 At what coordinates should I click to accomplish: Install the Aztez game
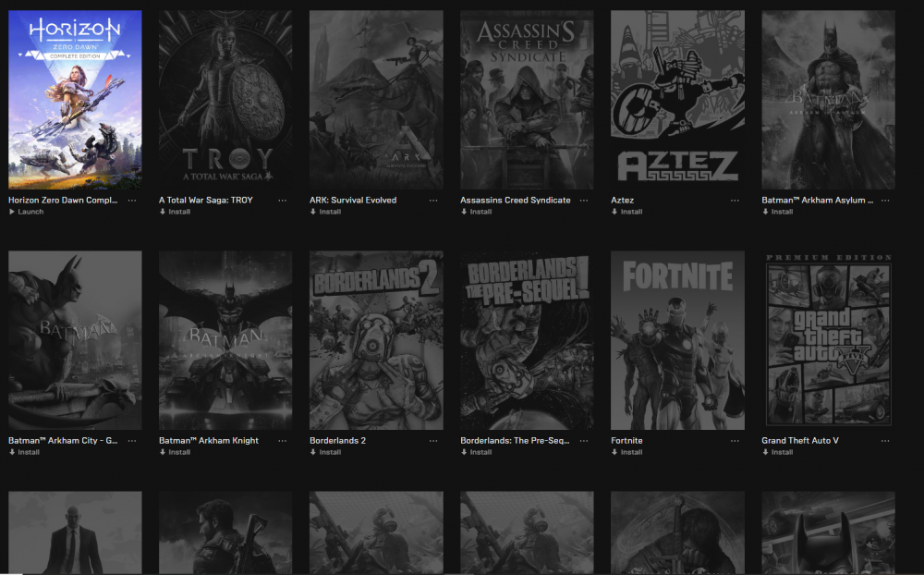click(x=627, y=212)
